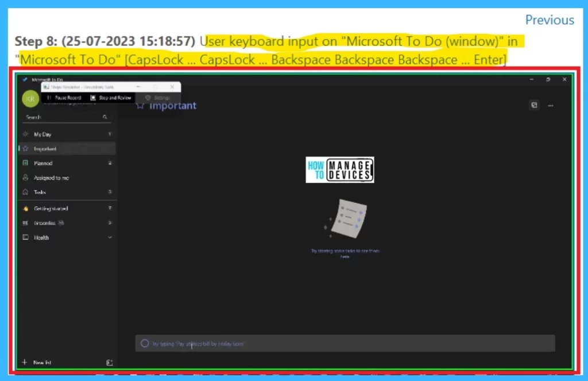Click Pause Record in Steps Recorder

pyautogui.click(x=63, y=98)
